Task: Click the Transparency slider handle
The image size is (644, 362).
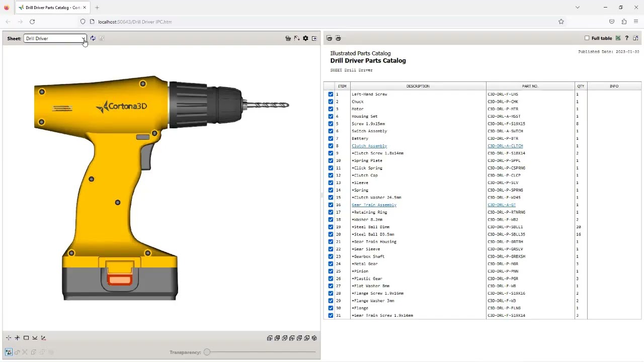Action: pyautogui.click(x=207, y=352)
